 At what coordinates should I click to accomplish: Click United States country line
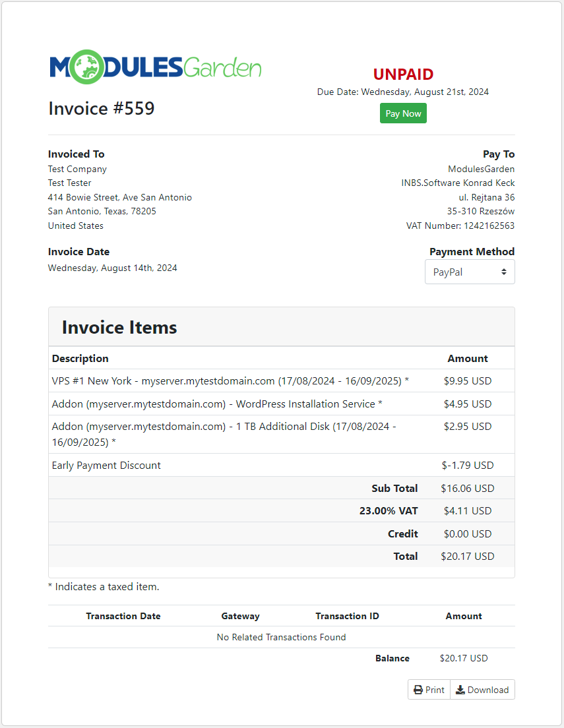[x=76, y=226]
